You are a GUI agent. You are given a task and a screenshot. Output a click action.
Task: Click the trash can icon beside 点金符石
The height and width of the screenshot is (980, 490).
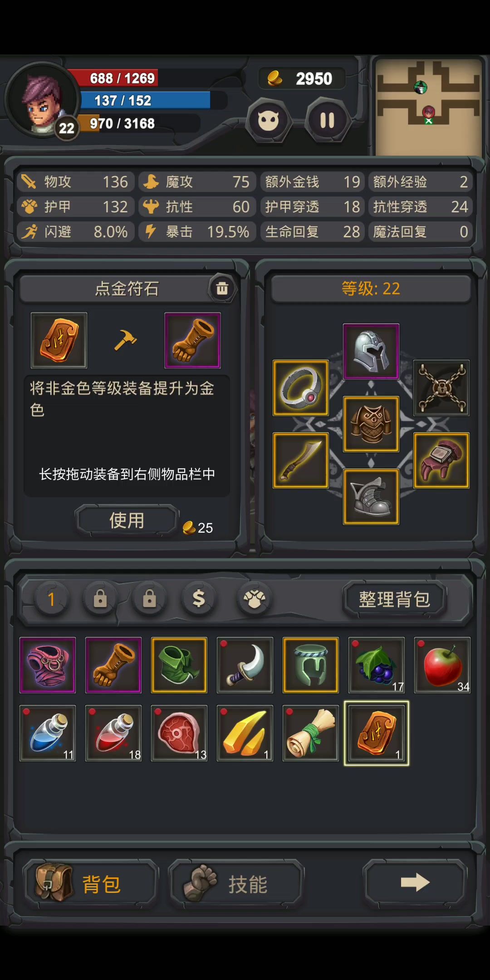[x=222, y=288]
